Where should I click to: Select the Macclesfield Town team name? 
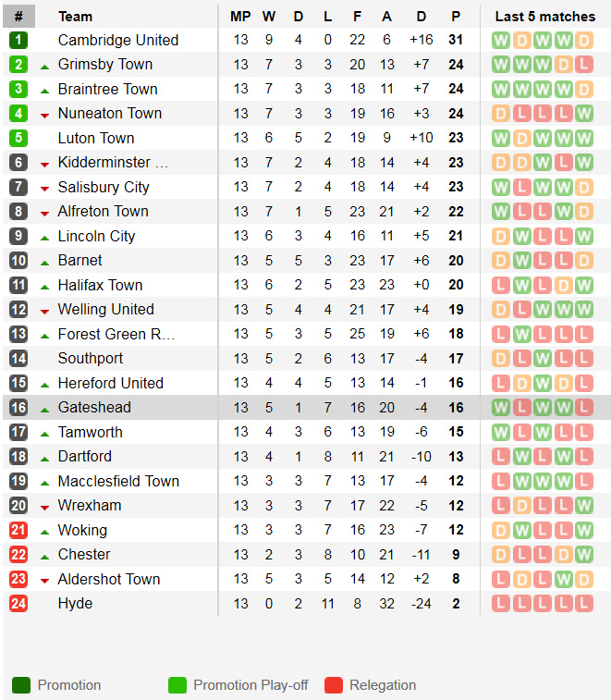118,481
